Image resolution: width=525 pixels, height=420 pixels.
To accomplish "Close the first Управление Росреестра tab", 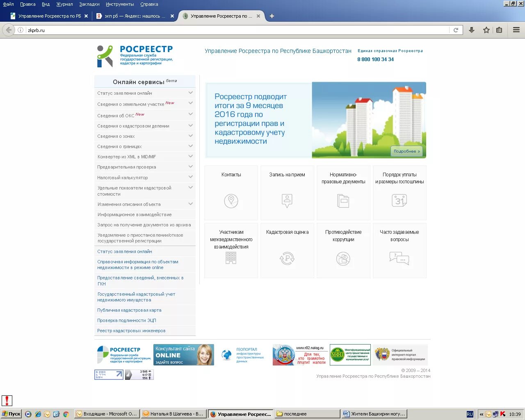I will click(86, 16).
